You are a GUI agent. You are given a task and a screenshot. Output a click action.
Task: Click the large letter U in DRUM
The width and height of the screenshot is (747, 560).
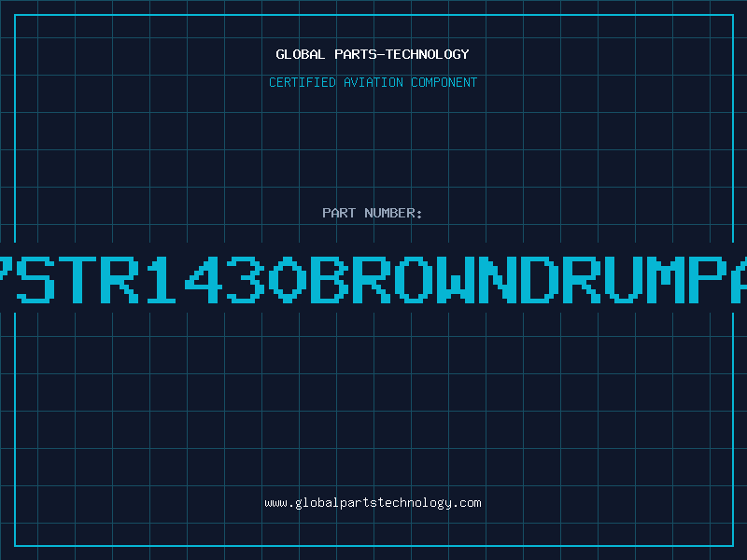[x=623, y=279]
